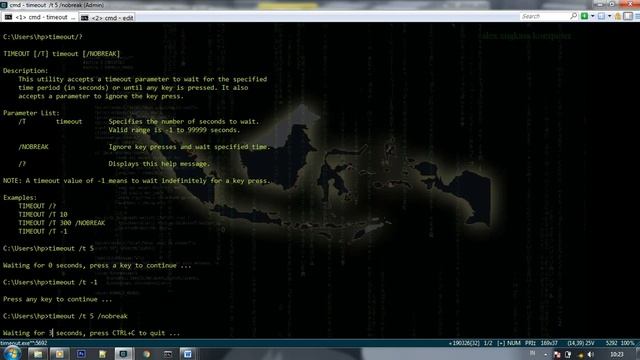Viewport: 640px width, 360px height.
Task: Click the blue window application icon in the taskbar
Action: pos(188,354)
